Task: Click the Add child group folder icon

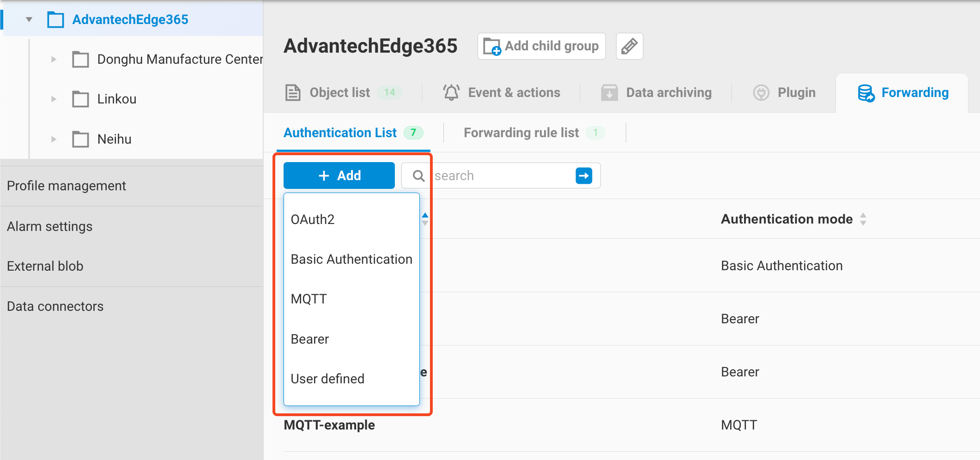Action: (491, 46)
